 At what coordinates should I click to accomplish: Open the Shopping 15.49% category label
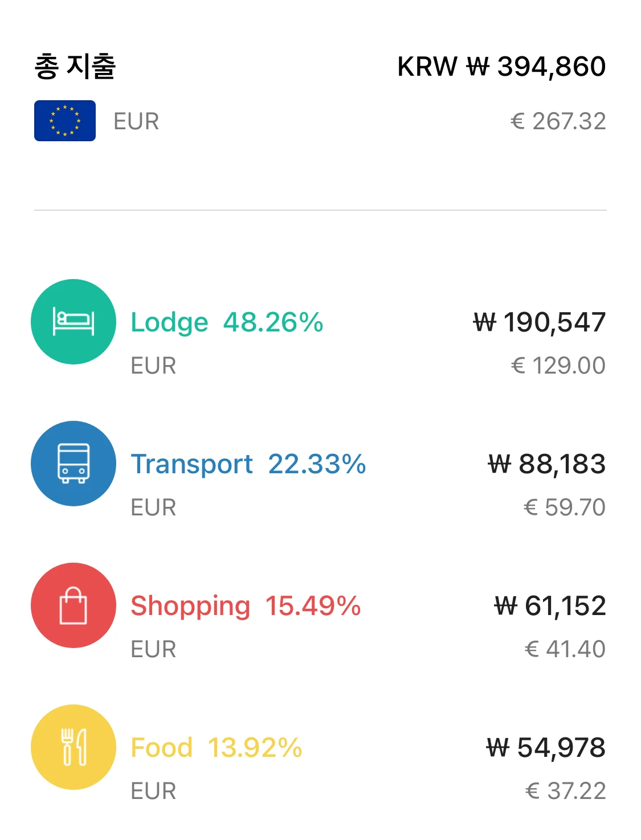tap(246, 606)
